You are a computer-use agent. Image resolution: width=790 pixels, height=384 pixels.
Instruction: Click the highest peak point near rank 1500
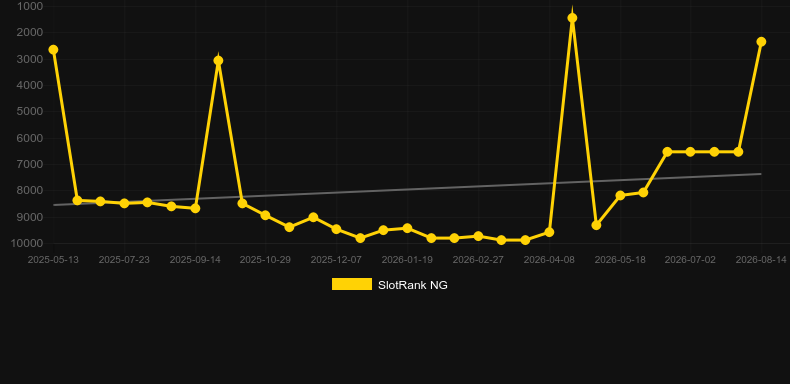click(x=572, y=18)
